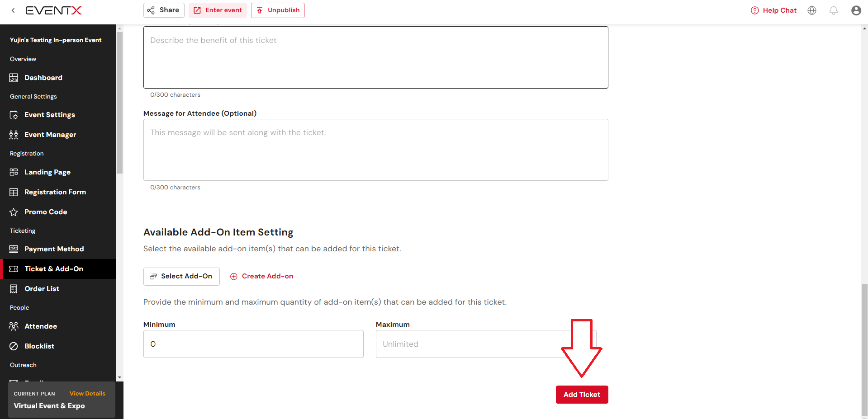The height and width of the screenshot is (419, 868).
Task: Click the sidebar scrollbar thumb
Action: [x=119, y=103]
